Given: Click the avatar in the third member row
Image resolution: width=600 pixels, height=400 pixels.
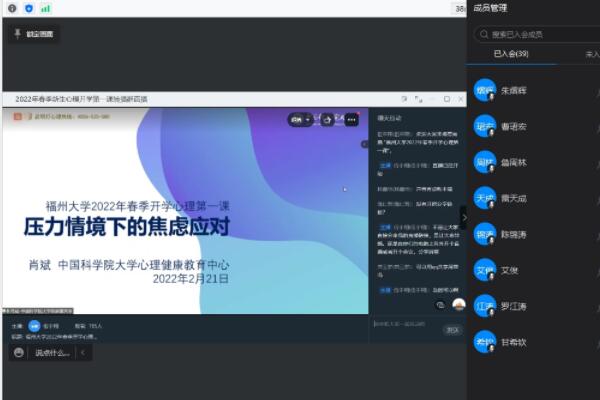Looking at the screenshot, I should click(485, 162).
